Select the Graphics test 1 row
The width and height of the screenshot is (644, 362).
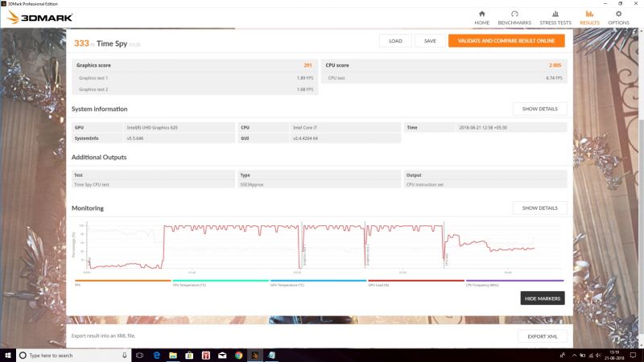[x=195, y=78]
